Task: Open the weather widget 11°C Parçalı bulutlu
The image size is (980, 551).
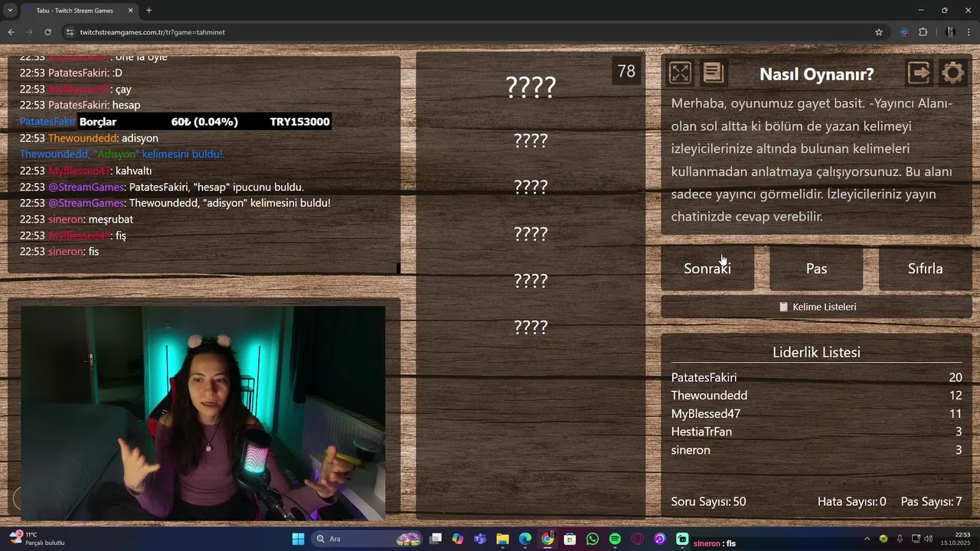Action: [x=37, y=539]
